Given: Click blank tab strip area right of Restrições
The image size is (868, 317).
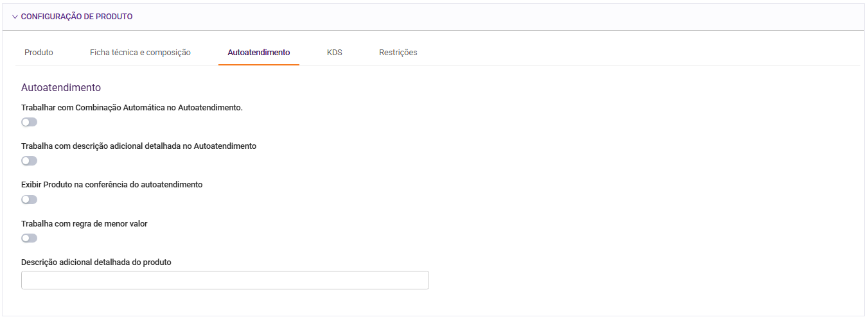Looking at the screenshot, I should pos(610,53).
